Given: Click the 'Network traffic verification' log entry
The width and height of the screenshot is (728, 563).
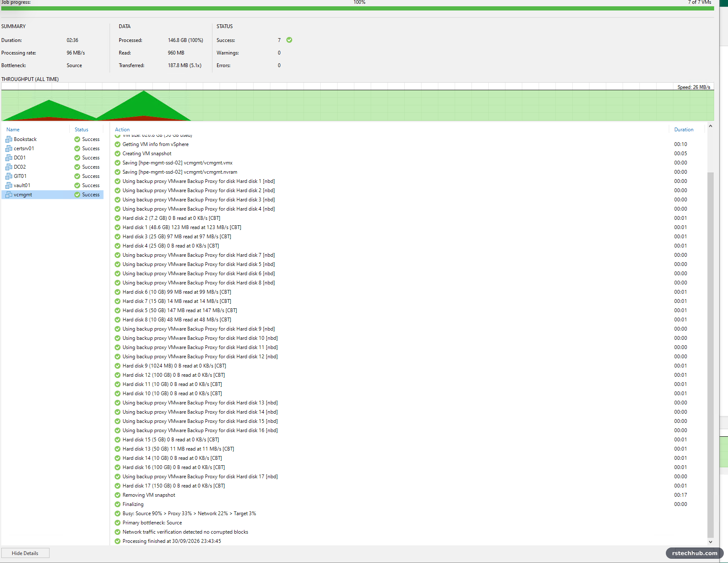Looking at the screenshot, I should 185,532.
